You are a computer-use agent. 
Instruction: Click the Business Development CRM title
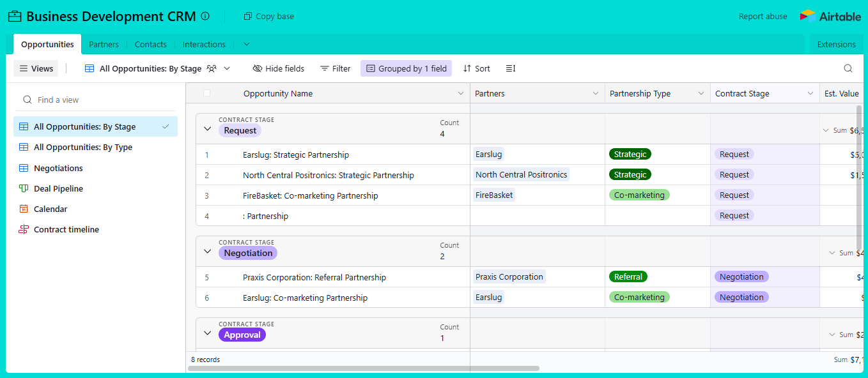[111, 17]
